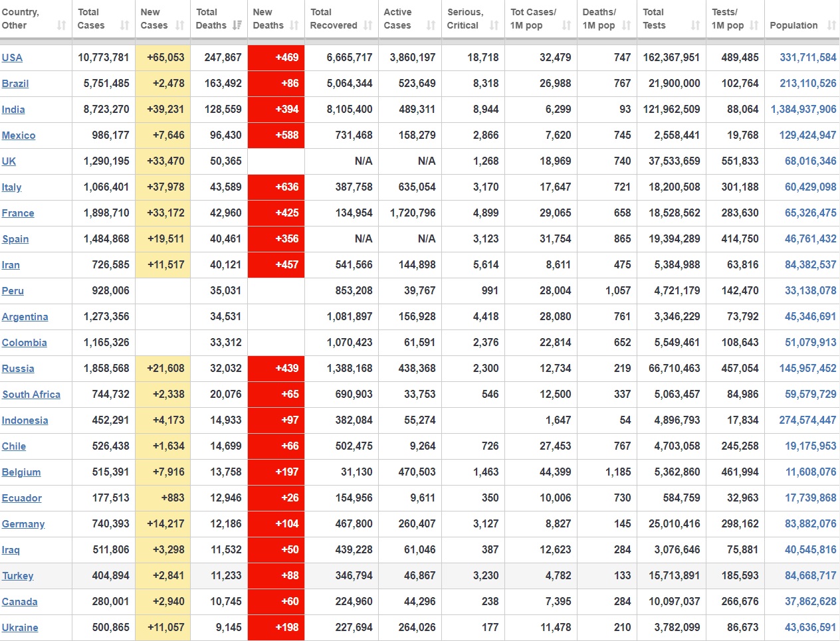Sort table by New Deaths sort icon
Screen dimensions: 840x641
tap(294, 25)
